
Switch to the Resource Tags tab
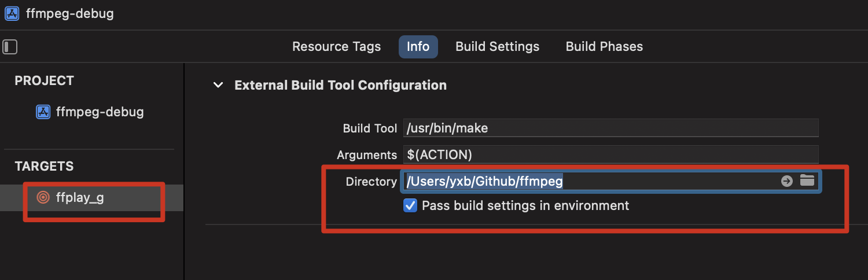(336, 47)
